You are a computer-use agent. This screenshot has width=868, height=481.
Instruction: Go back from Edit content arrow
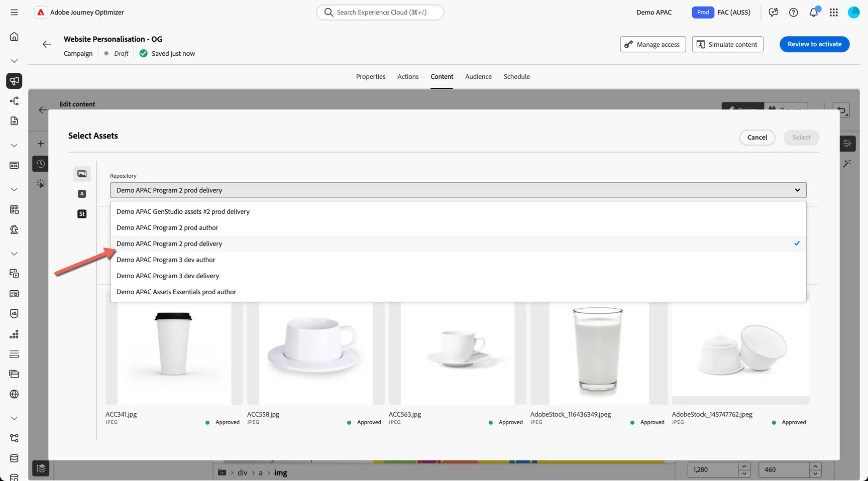43,110
